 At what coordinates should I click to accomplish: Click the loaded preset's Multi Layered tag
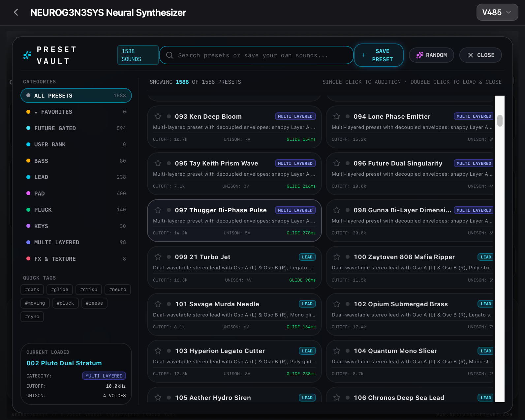click(104, 376)
